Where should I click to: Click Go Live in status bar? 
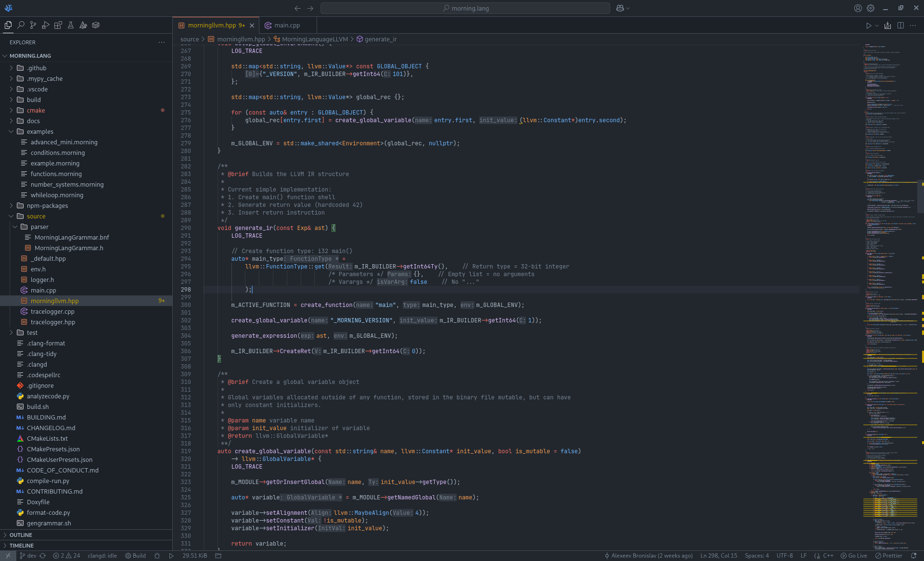[x=854, y=556]
